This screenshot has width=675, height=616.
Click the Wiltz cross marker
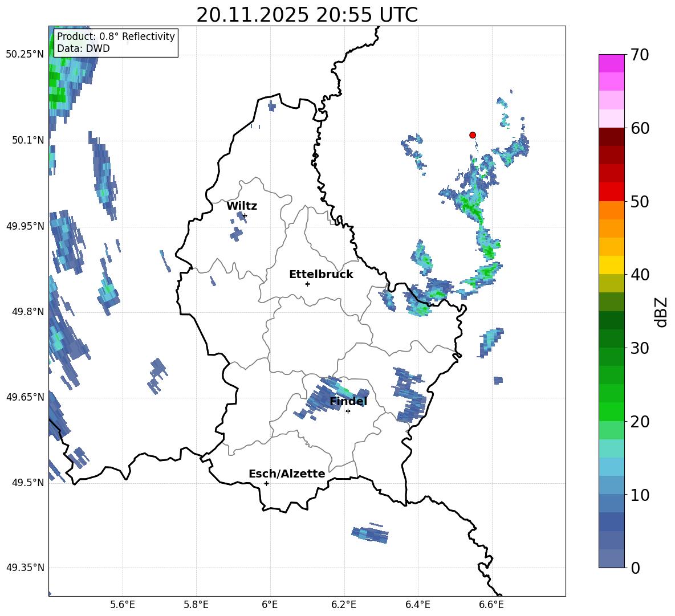coord(245,215)
